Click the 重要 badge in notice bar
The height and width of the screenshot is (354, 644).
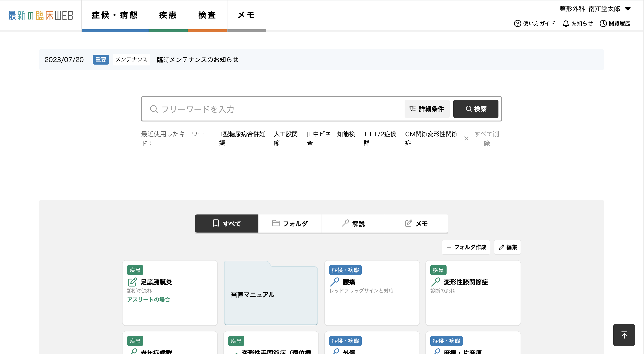(101, 60)
